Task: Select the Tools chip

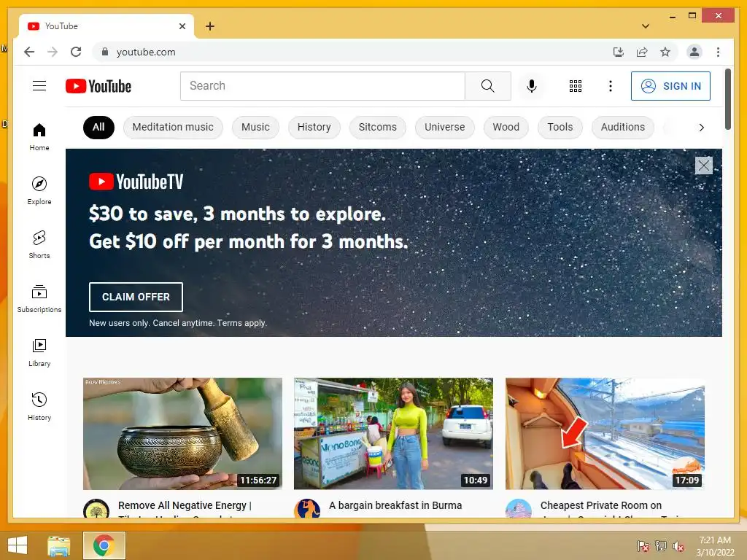Action: point(560,127)
